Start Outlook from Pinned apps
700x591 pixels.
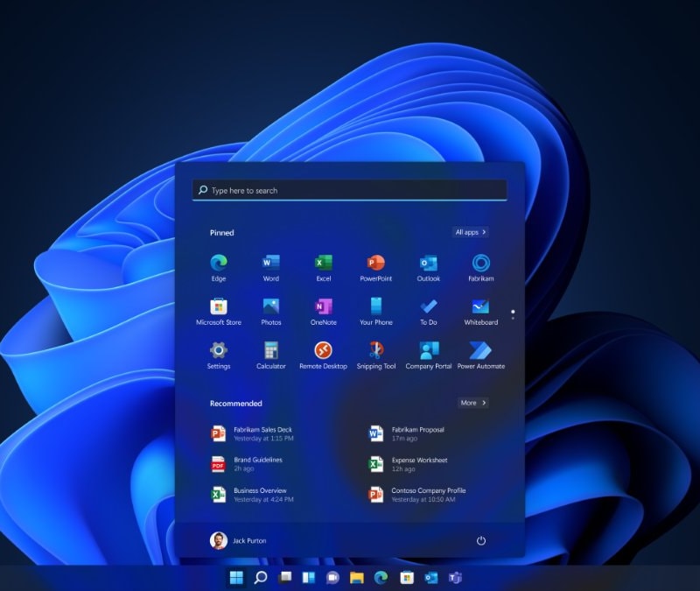point(428,263)
